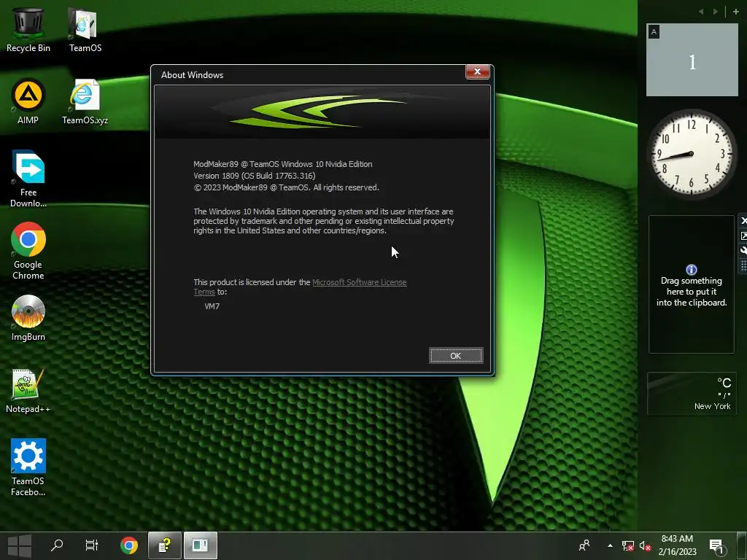
Task: Close the clipboard gadget with its X
Action: coord(743,220)
